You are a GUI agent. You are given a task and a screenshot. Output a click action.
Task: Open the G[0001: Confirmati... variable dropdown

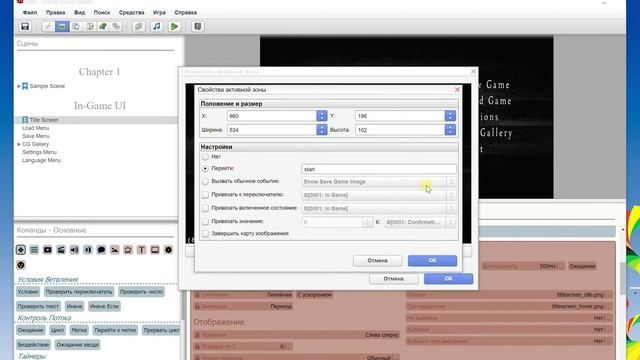point(420,222)
